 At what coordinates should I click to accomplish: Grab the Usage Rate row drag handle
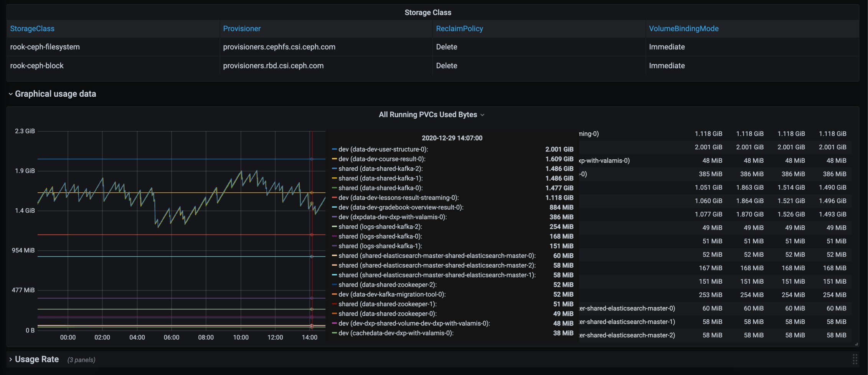(855, 360)
